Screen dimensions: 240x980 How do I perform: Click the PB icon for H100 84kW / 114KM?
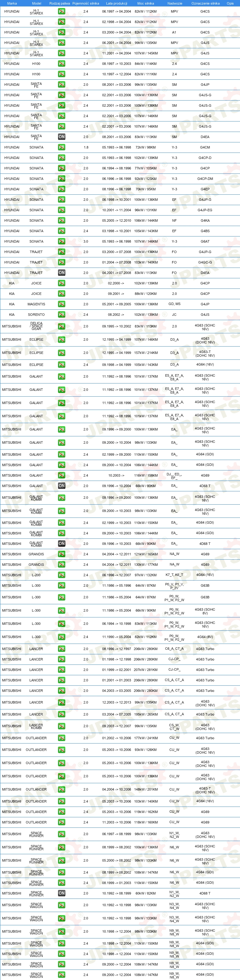click(61, 64)
